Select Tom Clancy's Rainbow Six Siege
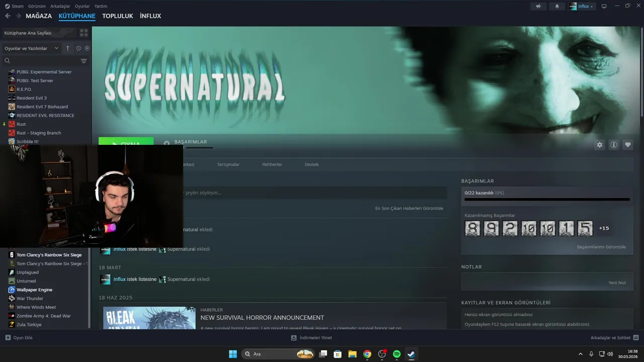Image resolution: width=644 pixels, height=362 pixels. (49, 255)
